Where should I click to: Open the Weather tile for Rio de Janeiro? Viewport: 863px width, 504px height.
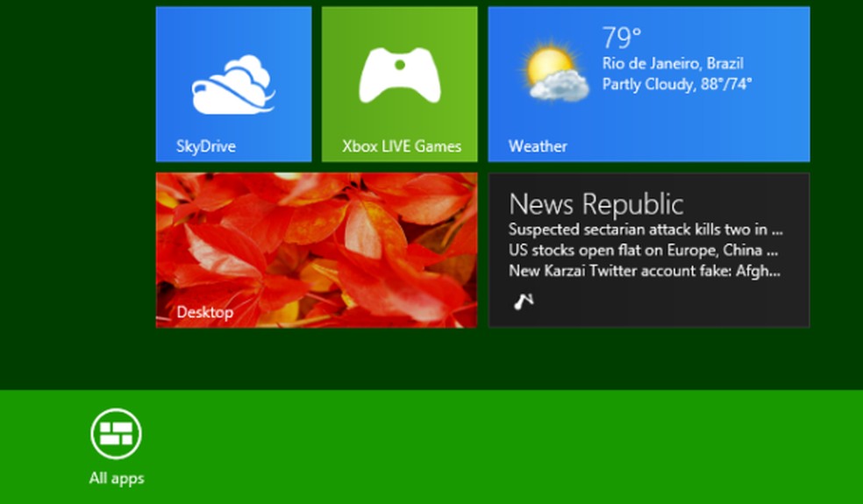coord(649,84)
